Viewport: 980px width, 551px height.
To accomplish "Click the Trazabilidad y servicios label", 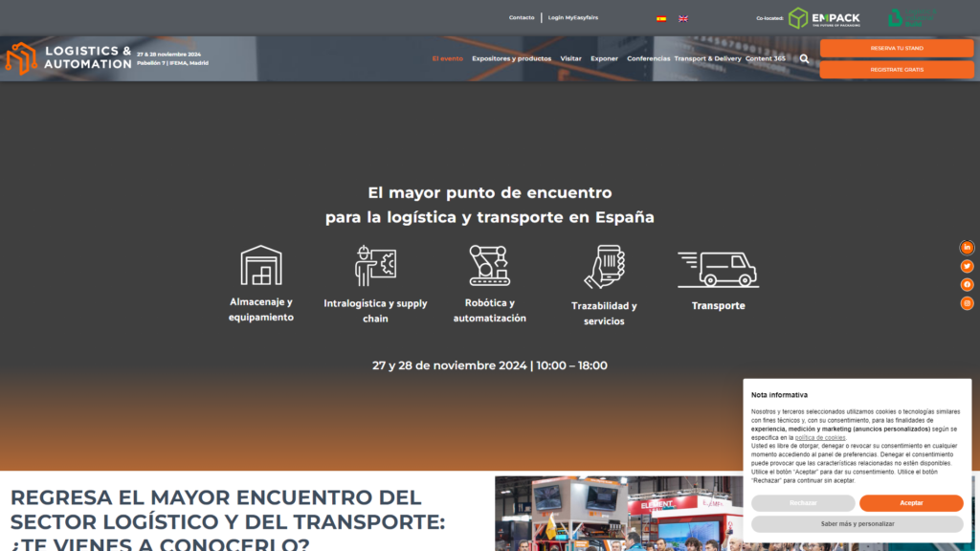I will 605,314.
